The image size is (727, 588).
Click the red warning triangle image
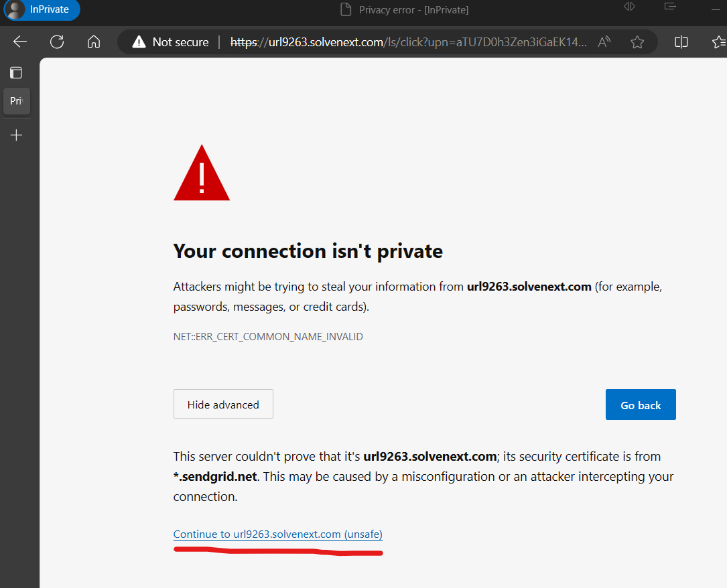(202, 173)
